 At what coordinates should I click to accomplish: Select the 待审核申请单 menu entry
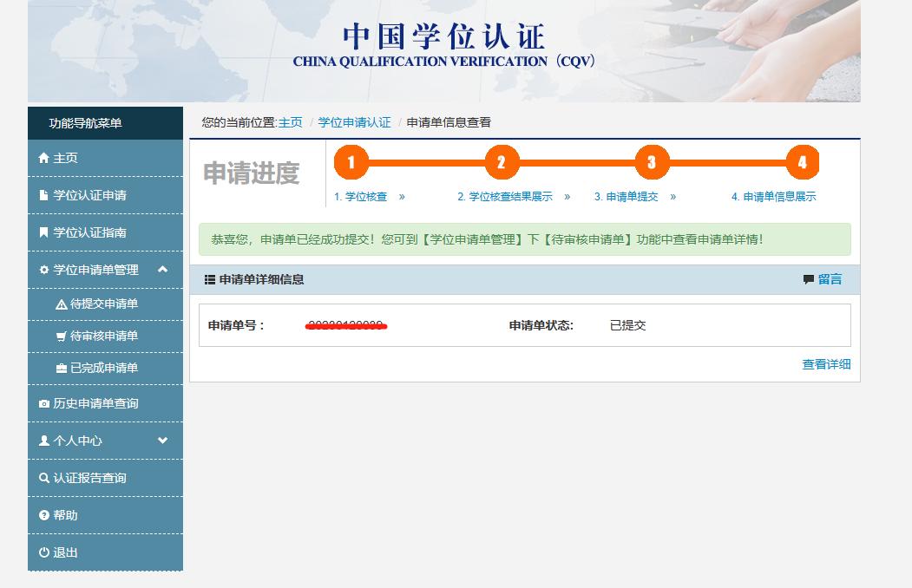coord(101,334)
